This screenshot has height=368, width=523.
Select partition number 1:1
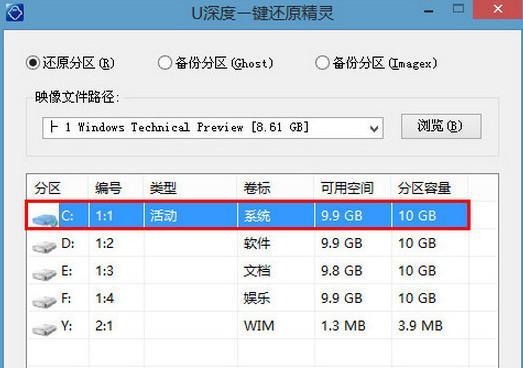click(104, 216)
